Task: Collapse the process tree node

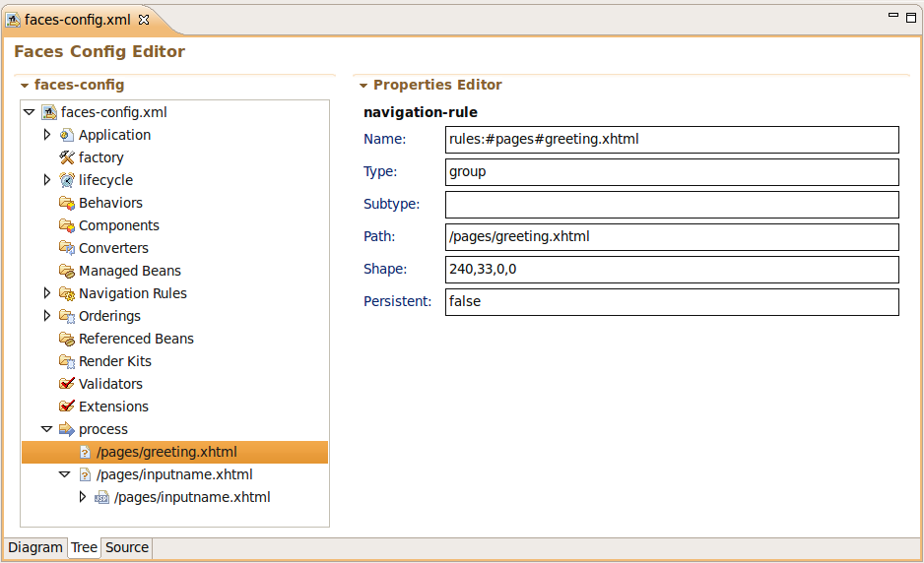Action: click(46, 429)
